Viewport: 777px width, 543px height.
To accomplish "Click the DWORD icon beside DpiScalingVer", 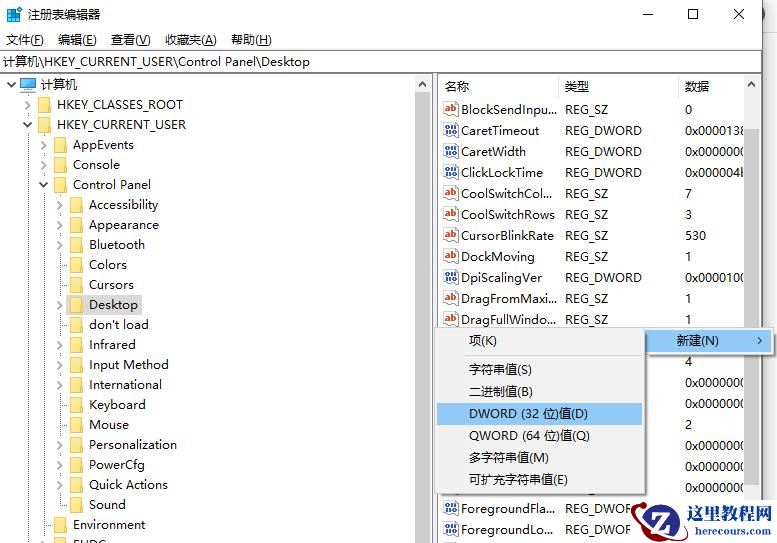I will point(450,277).
